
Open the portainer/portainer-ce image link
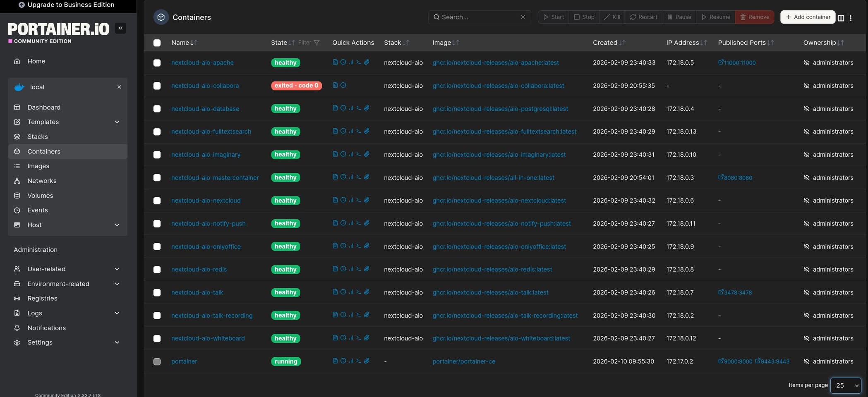pyautogui.click(x=464, y=361)
